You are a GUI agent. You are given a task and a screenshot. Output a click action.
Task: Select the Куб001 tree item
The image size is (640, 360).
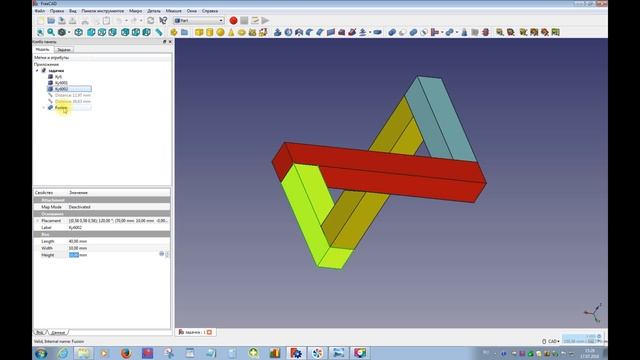[61, 83]
